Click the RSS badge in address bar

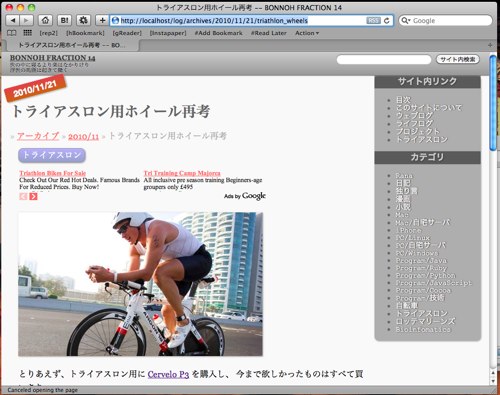coord(373,21)
